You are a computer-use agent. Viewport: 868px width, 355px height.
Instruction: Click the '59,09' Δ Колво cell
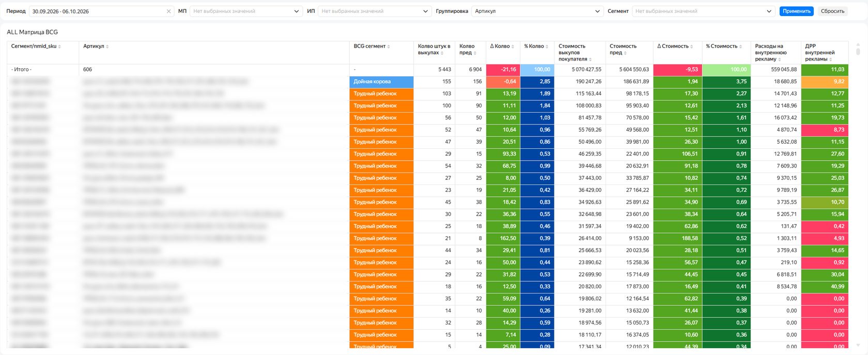click(503, 299)
